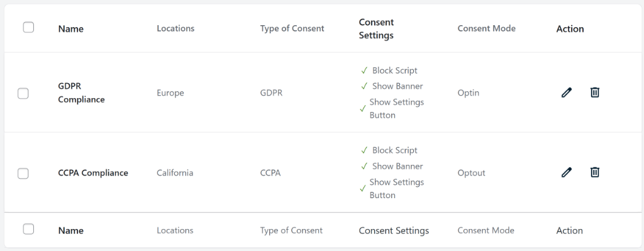
Task: Sort by Locations in the top header
Action: click(x=175, y=28)
